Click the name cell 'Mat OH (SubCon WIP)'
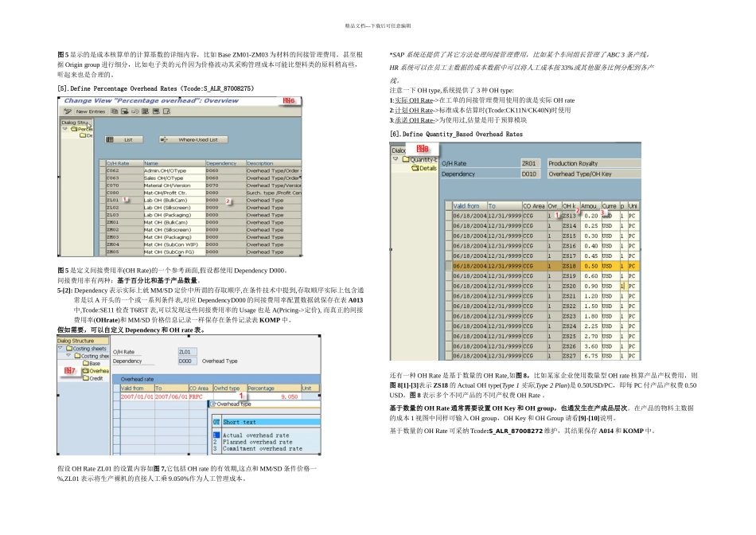This screenshot has width=756, height=535. (x=174, y=244)
